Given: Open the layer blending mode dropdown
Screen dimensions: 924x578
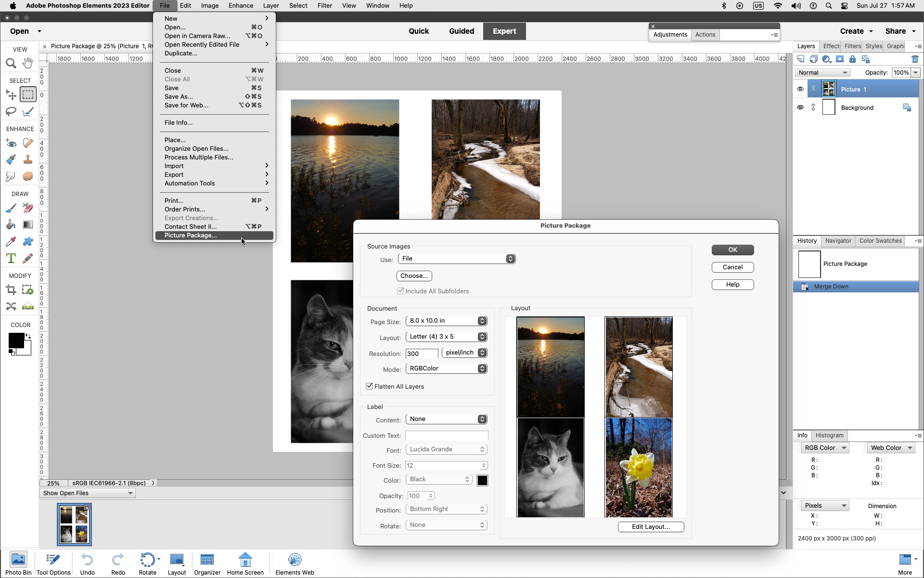Looking at the screenshot, I should point(821,72).
